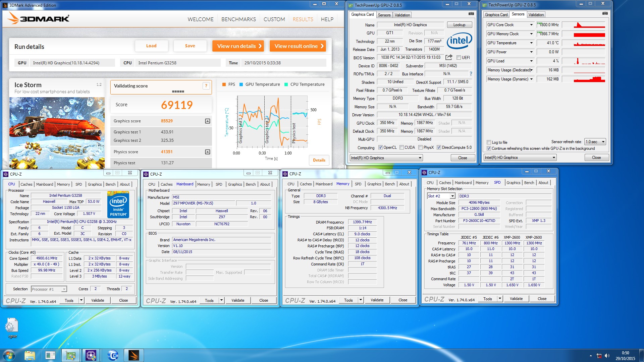Click the GPU Core Clock sensor graph
Image resolution: width=644 pixels, height=362 pixels.
tap(584, 25)
